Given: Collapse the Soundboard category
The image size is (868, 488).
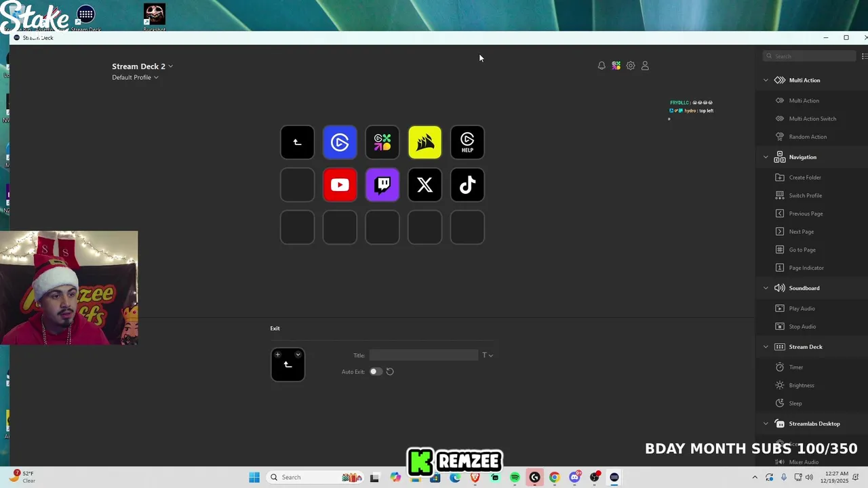Looking at the screenshot, I should click(766, 288).
